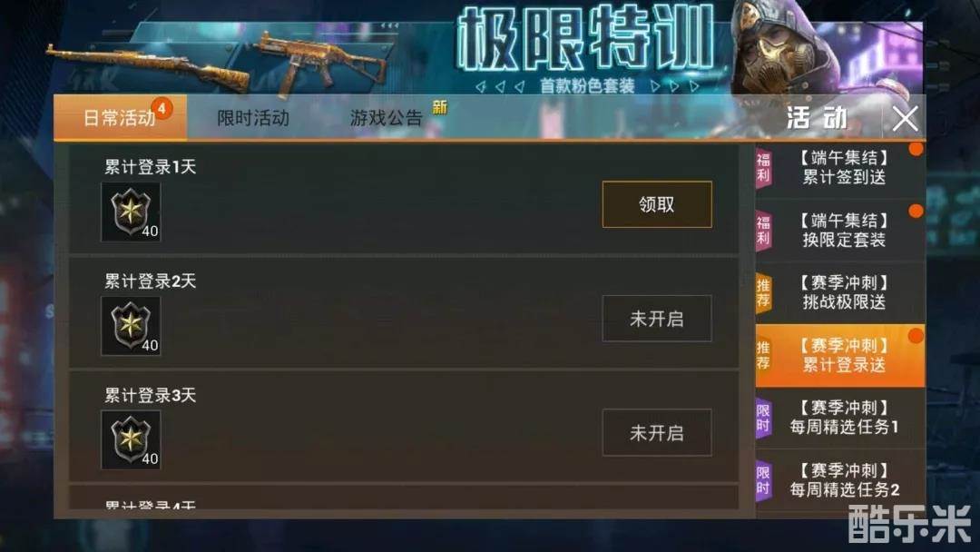This screenshot has height=552, width=980.
Task: Switch to the 限时活动 tab
Action: coord(252,117)
